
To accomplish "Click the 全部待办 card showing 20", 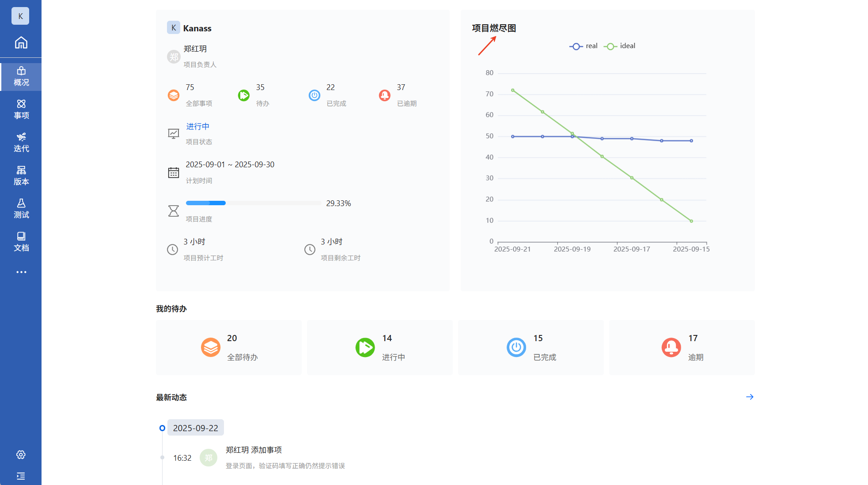I will pyautogui.click(x=228, y=347).
